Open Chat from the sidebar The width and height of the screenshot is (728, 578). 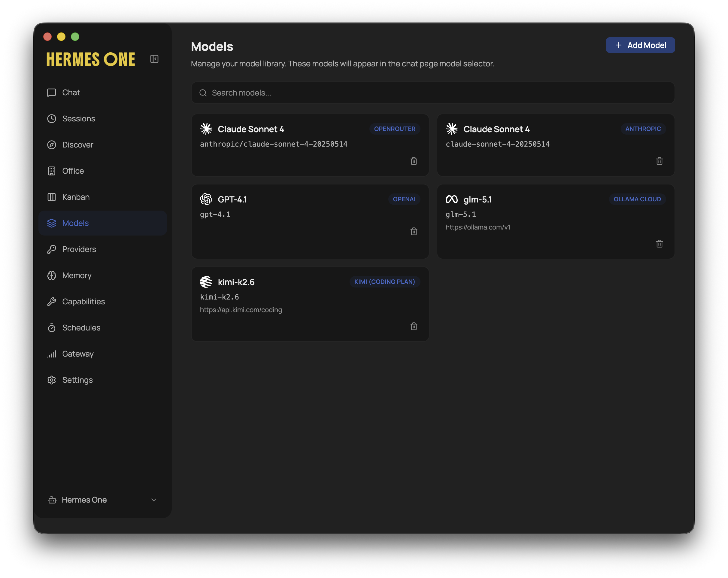coord(103,93)
